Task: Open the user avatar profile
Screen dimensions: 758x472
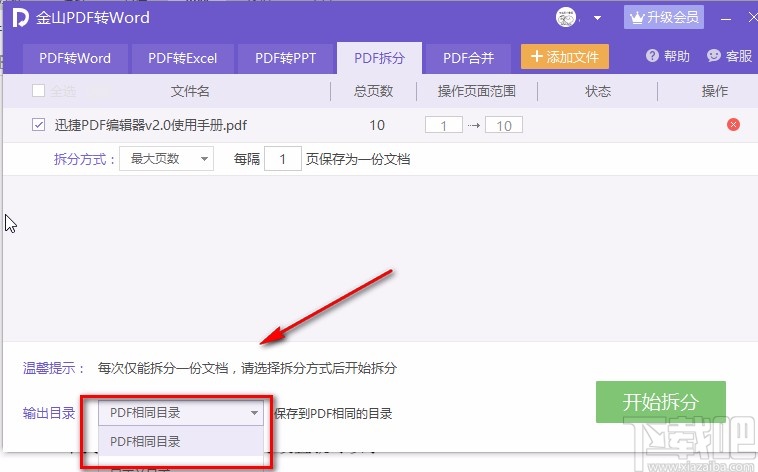Action: click(566, 18)
